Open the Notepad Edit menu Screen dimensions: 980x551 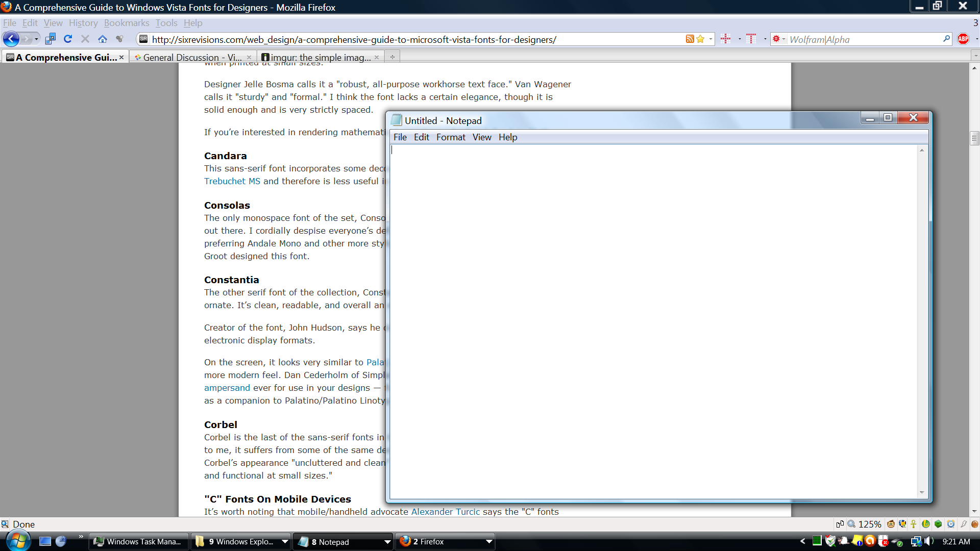click(x=421, y=137)
